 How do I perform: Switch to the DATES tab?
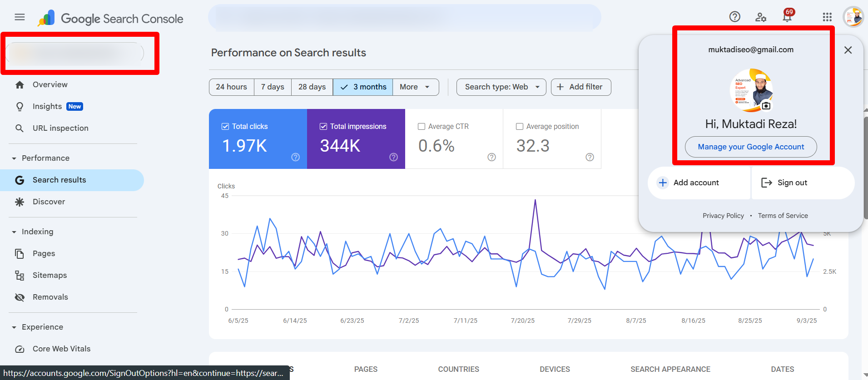(x=782, y=369)
